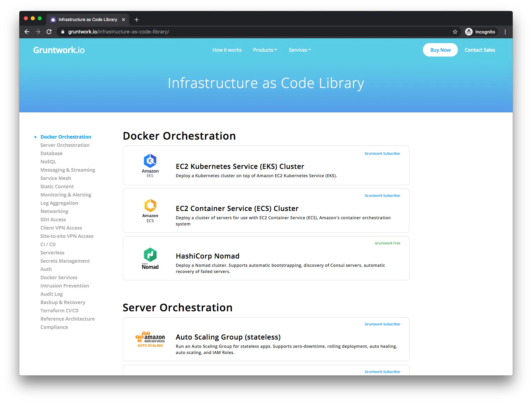Open a new tab with the plus icon
The image size is (532, 403).
click(137, 20)
